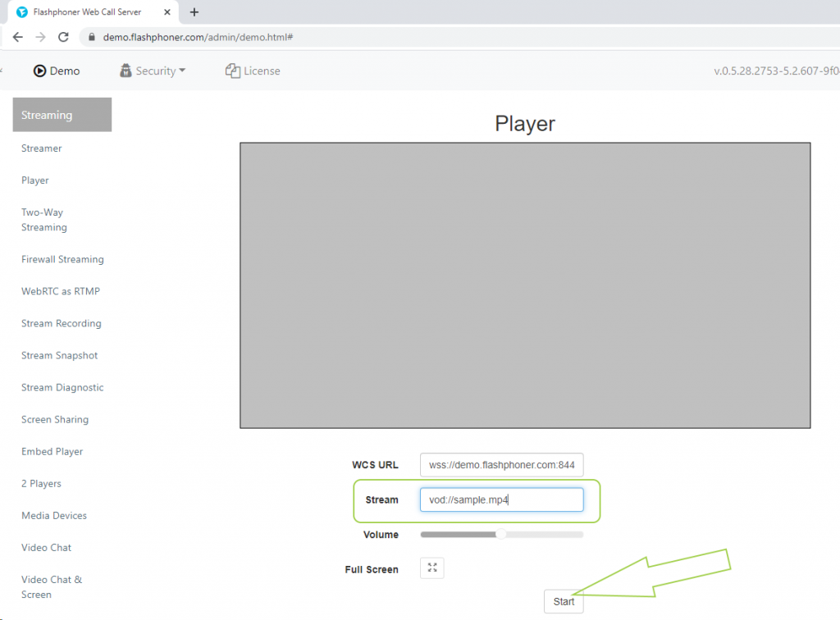This screenshot has width=840, height=620.
Task: Close the Flashphoner Web Call Server tab
Action: point(167,11)
